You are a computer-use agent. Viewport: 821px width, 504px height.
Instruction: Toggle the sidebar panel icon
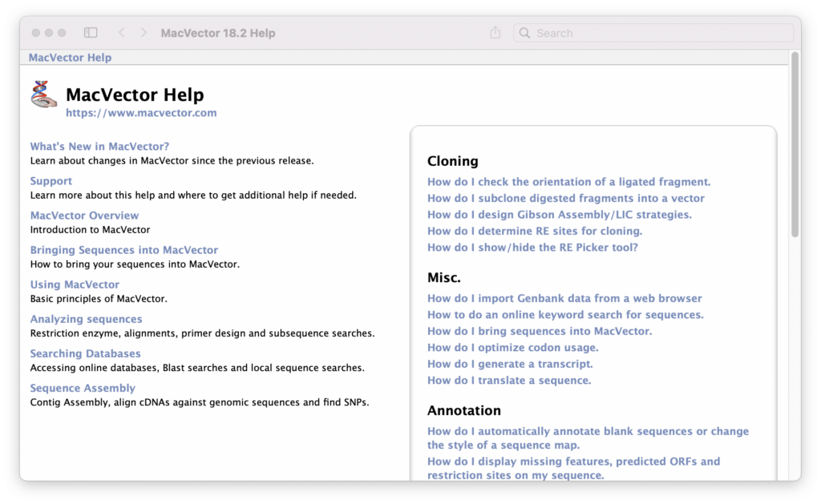[x=91, y=33]
